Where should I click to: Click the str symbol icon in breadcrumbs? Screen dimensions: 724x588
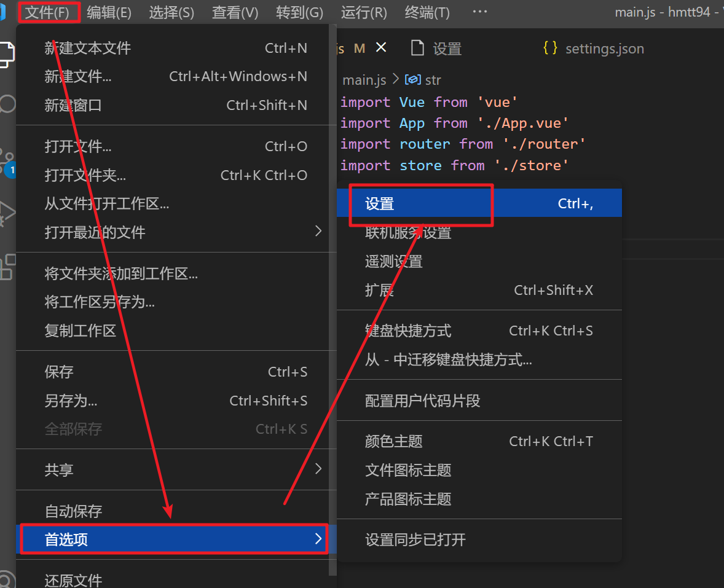coord(414,80)
